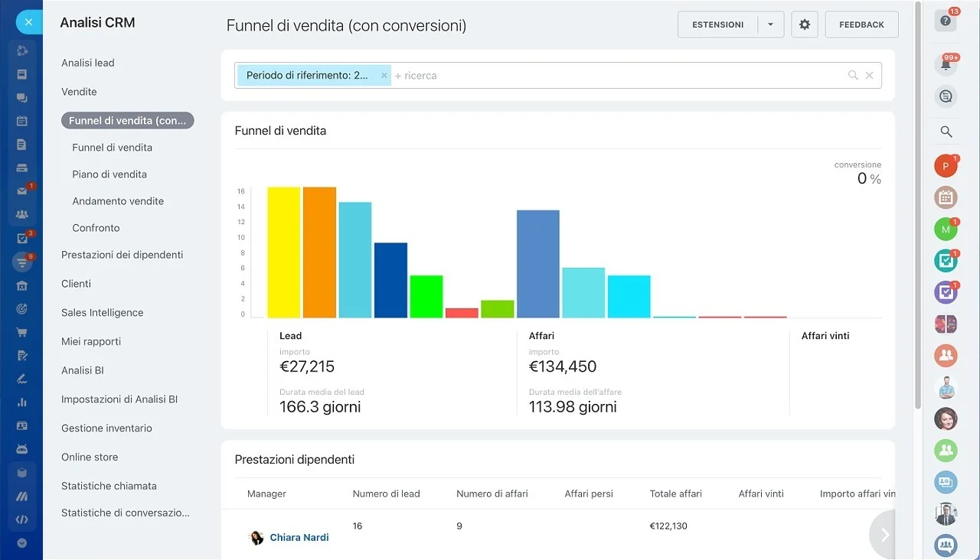
Task: Open the calendar icon in left rail
Action: click(21, 121)
